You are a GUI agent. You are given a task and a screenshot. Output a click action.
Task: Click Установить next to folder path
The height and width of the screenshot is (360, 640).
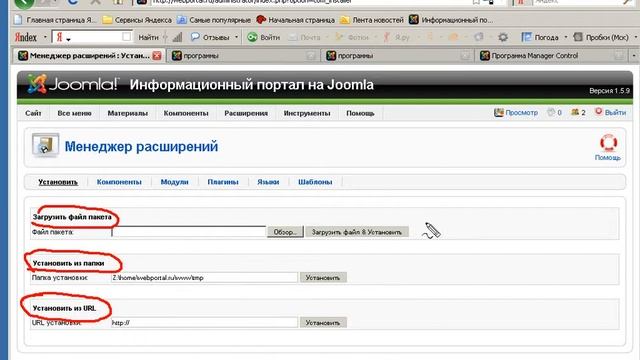click(323, 278)
